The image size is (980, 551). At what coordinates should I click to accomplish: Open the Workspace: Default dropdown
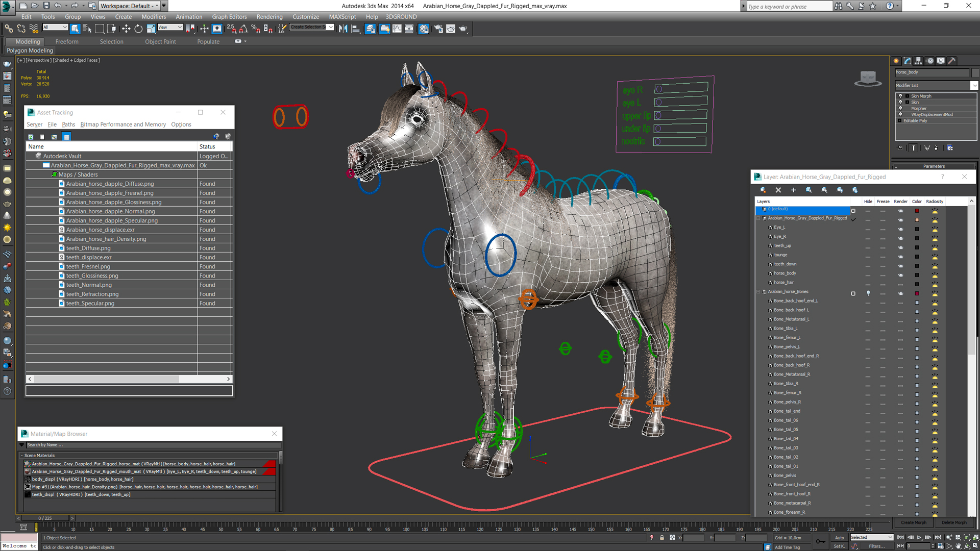(130, 6)
